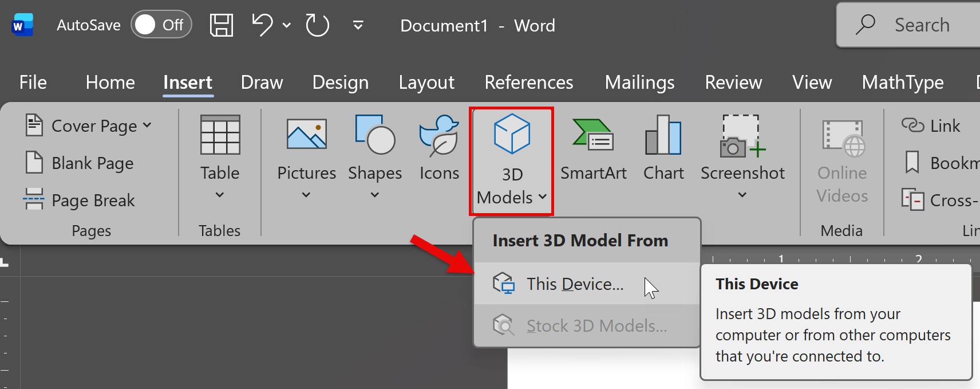The width and height of the screenshot is (980, 389).
Task: Save the document with the floppy disk icon
Action: 222,25
